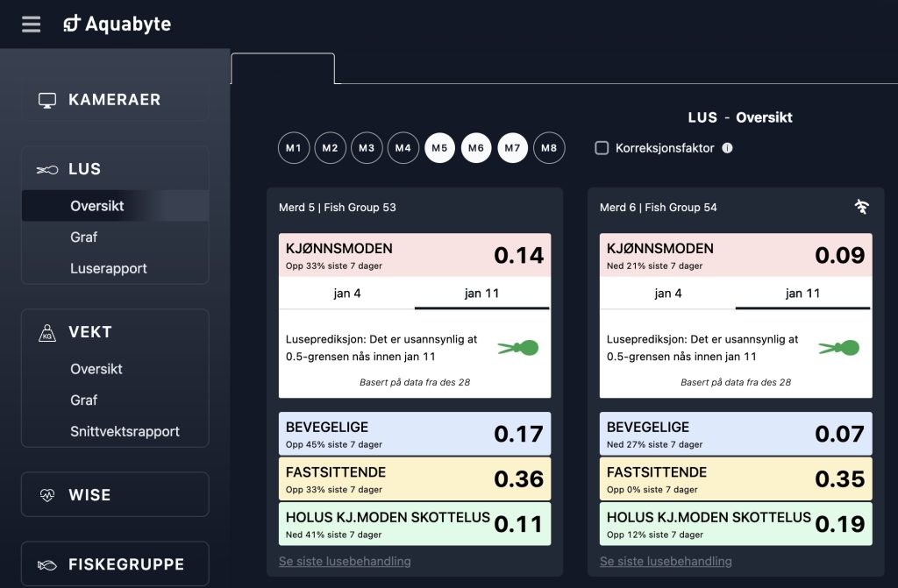Click the green louse icon in Merd 5

point(518,348)
